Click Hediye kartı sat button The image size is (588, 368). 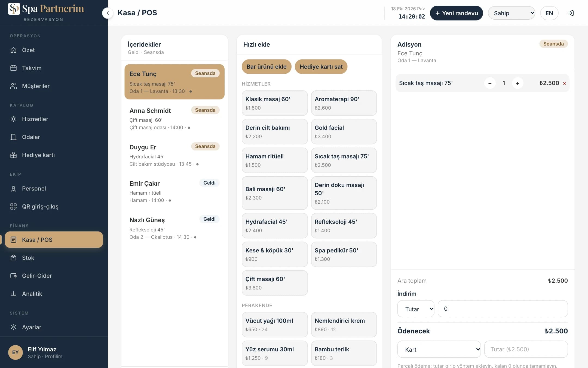(321, 67)
